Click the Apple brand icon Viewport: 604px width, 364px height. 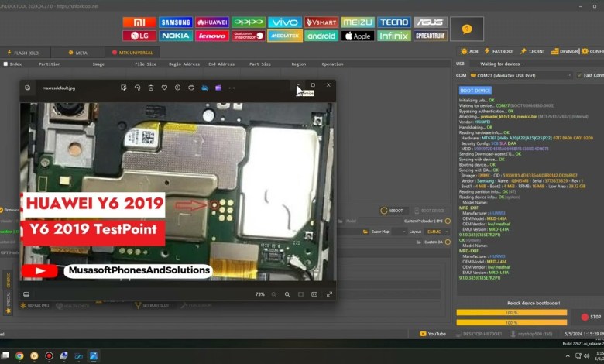click(357, 36)
